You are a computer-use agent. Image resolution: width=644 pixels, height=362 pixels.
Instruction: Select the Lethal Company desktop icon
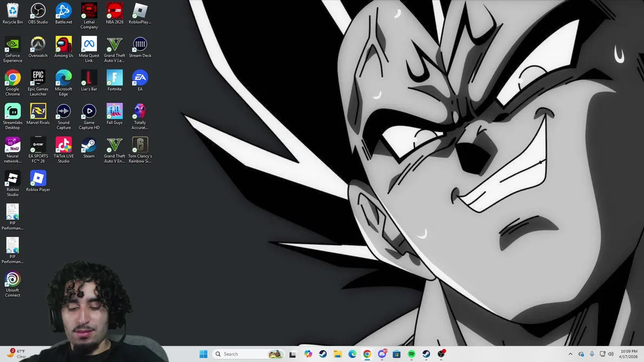click(x=89, y=16)
